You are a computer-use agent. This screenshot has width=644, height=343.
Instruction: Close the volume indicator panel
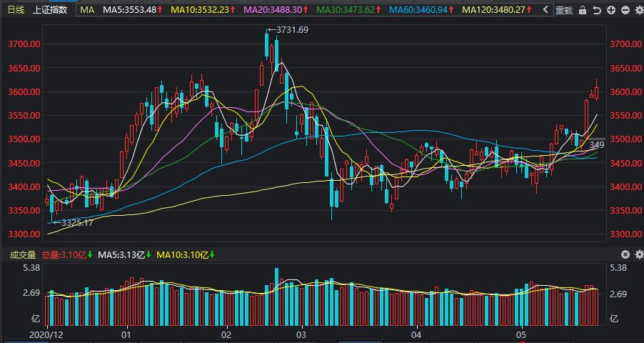(x=625, y=254)
